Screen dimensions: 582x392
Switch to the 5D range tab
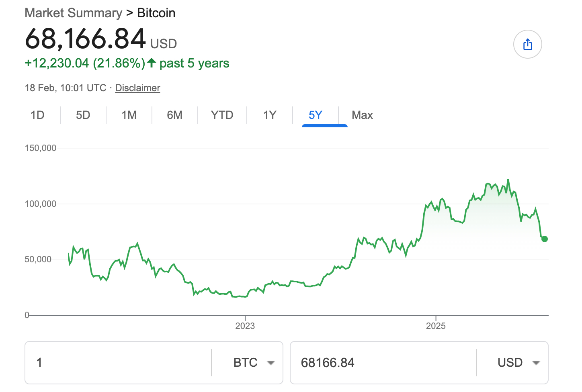(83, 115)
